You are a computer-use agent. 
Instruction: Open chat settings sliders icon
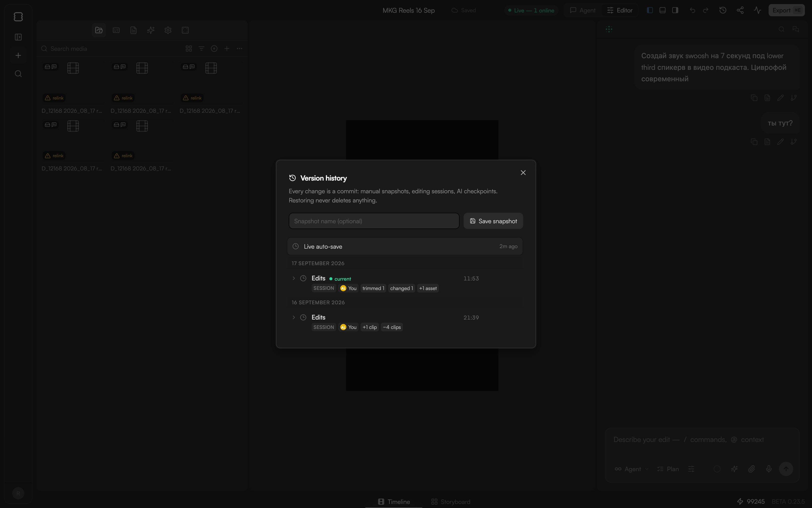click(691, 469)
